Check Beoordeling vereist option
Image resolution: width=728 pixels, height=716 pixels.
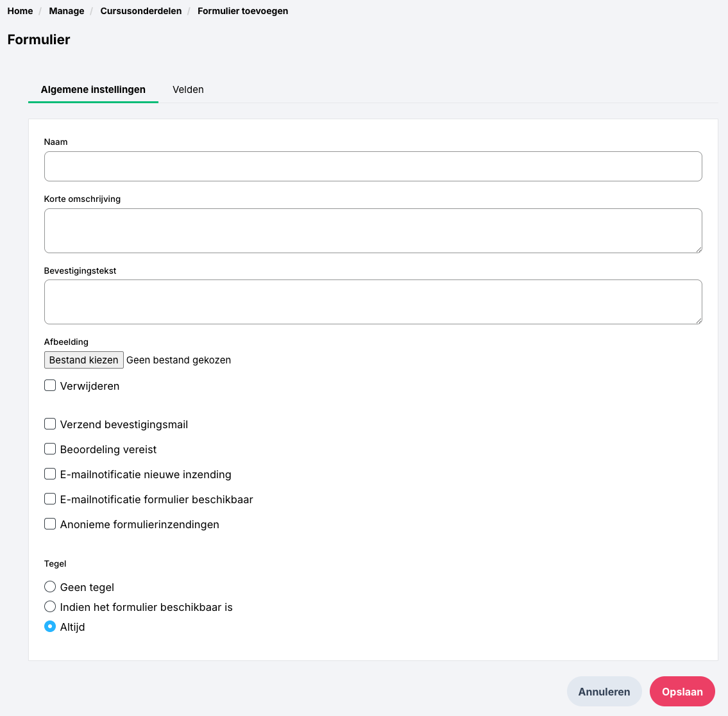pos(50,449)
